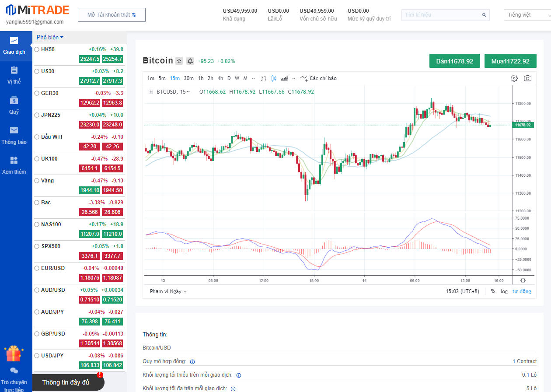The height and width of the screenshot is (392, 551).
Task: Expand the Phạm vi Ngày date range dropdown
Action: 168,291
